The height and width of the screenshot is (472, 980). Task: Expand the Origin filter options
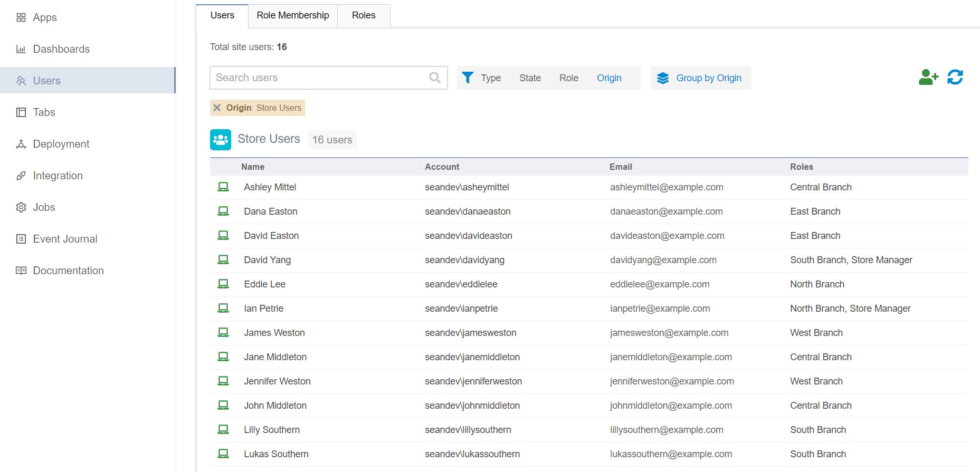pos(609,78)
